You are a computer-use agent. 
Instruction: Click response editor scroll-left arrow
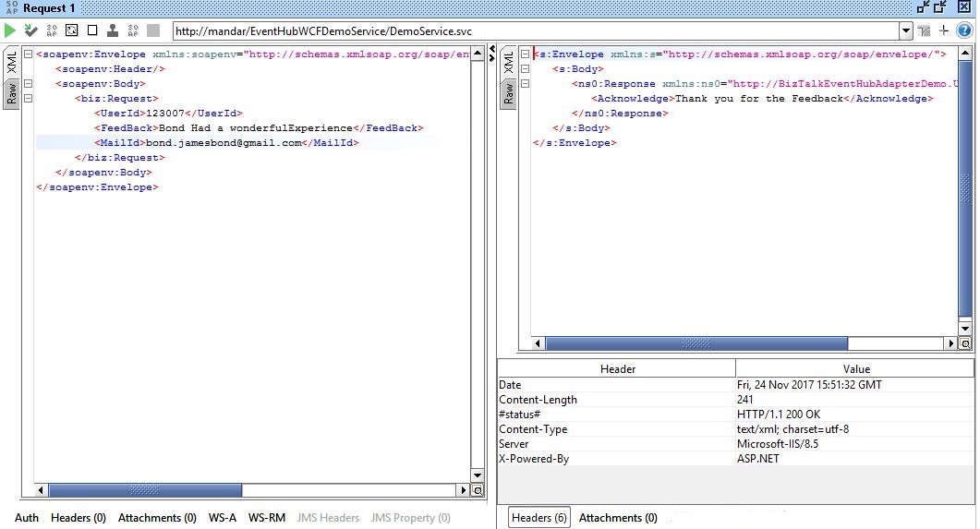[x=538, y=343]
